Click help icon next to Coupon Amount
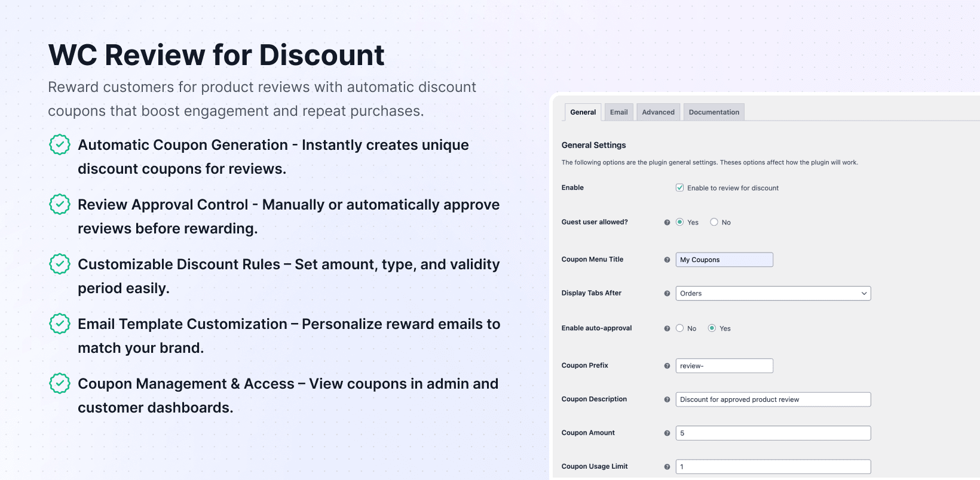 click(x=667, y=433)
